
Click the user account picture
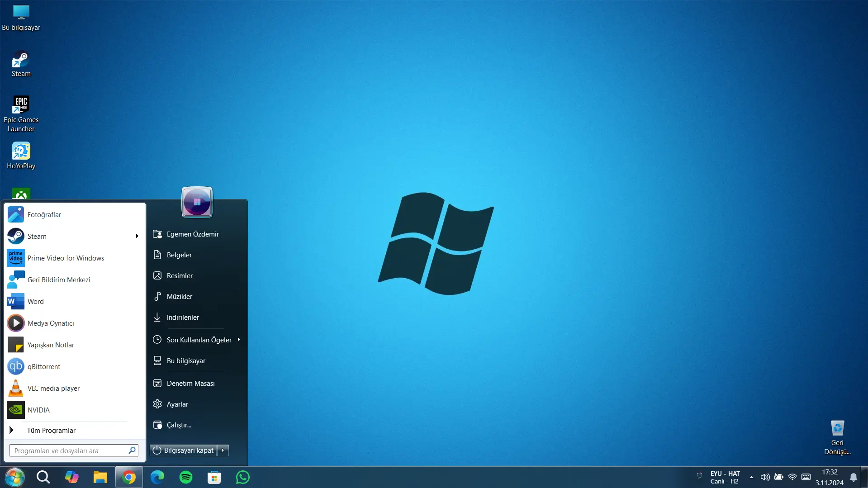pyautogui.click(x=197, y=202)
